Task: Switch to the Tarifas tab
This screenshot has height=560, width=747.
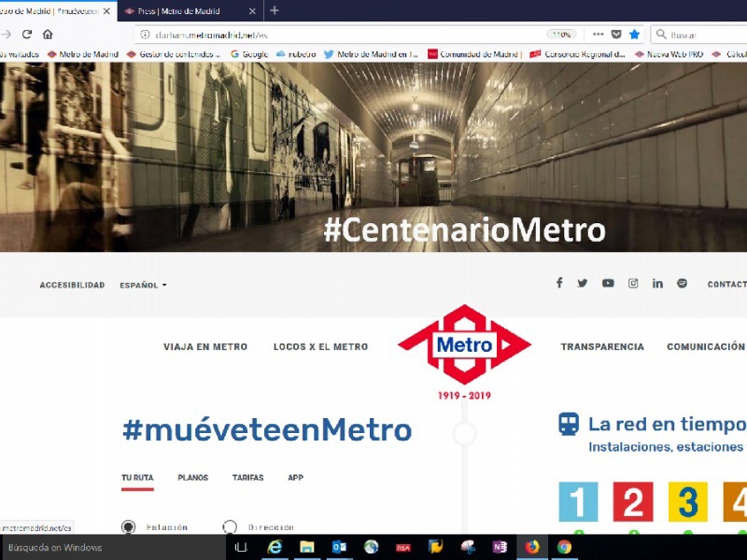Action: point(248,478)
